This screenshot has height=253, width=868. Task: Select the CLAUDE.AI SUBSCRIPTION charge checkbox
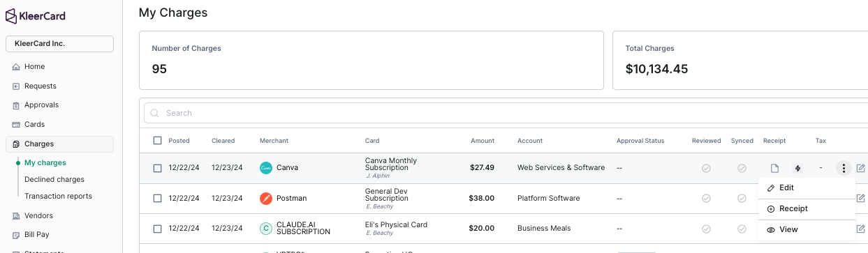[157, 229]
